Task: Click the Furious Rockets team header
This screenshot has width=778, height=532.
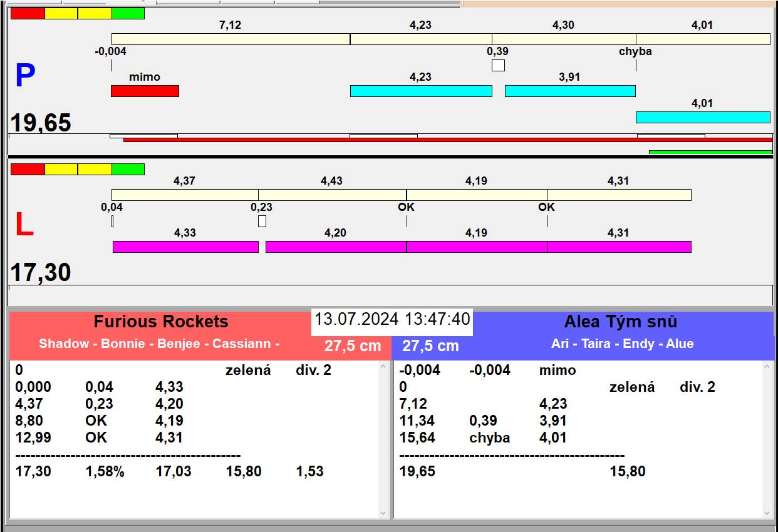Action: (161, 322)
